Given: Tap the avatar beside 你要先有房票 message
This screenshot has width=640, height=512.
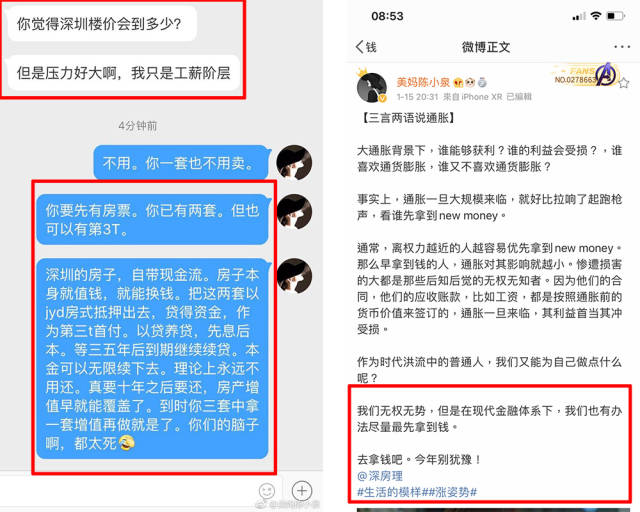Looking at the screenshot, I should (x=294, y=212).
